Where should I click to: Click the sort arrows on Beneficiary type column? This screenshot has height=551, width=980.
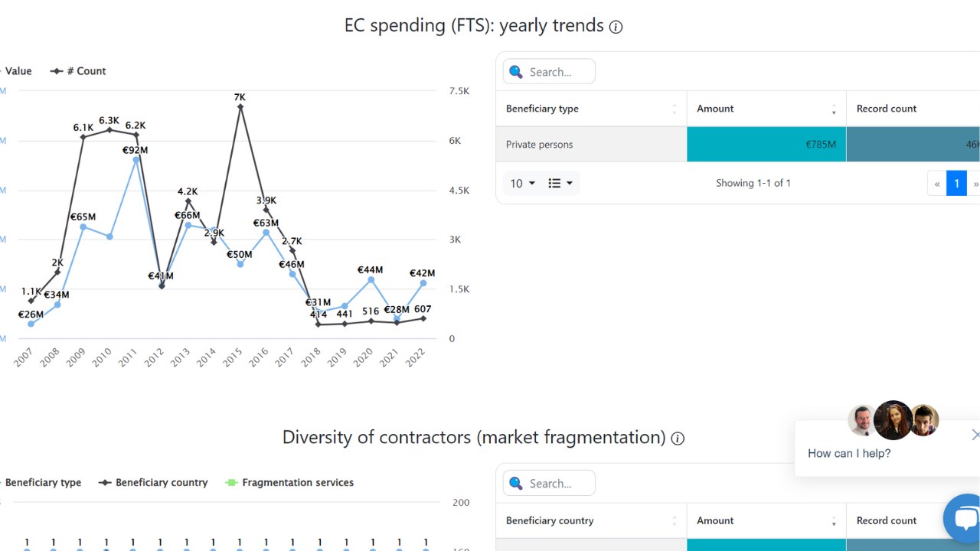(675, 109)
